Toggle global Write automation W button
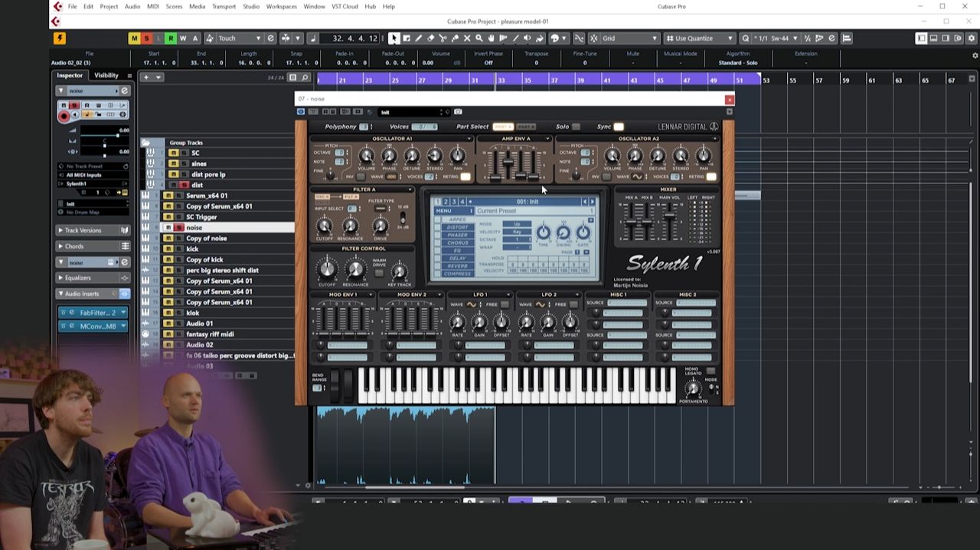 point(183,38)
